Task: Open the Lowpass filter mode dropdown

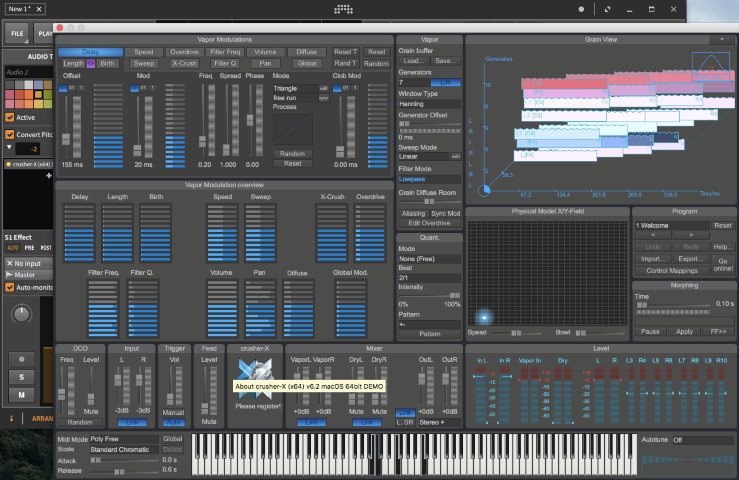Action: (429, 179)
